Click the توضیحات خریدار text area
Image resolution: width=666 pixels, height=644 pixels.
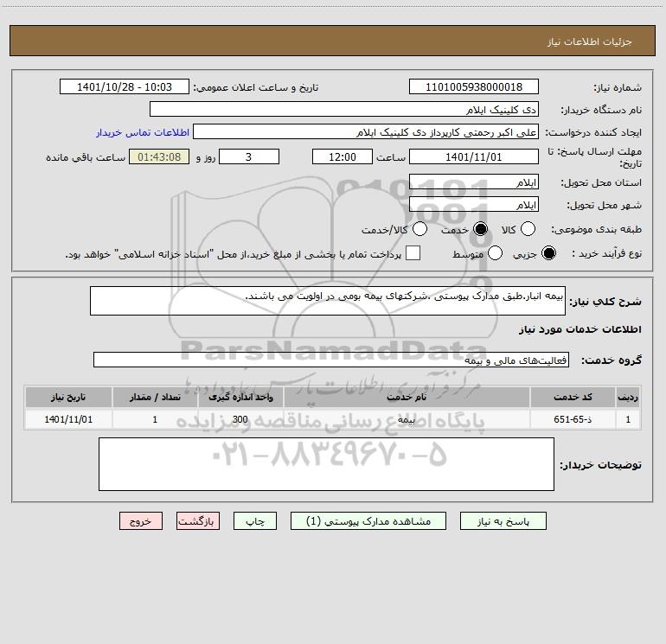[x=326, y=464]
